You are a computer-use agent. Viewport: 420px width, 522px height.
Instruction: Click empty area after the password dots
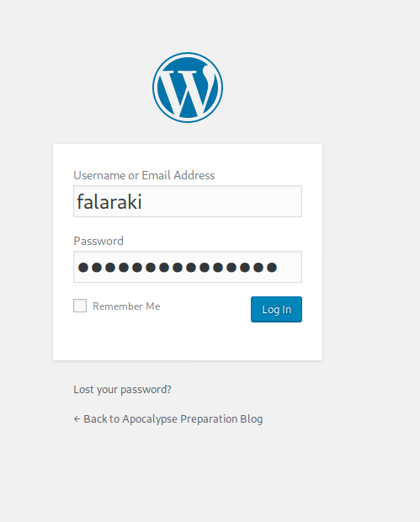point(289,267)
